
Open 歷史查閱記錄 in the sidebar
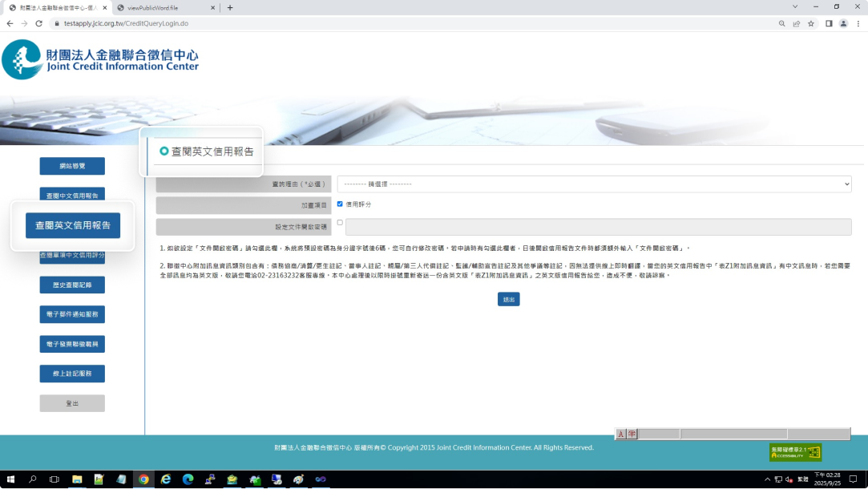[72, 285]
